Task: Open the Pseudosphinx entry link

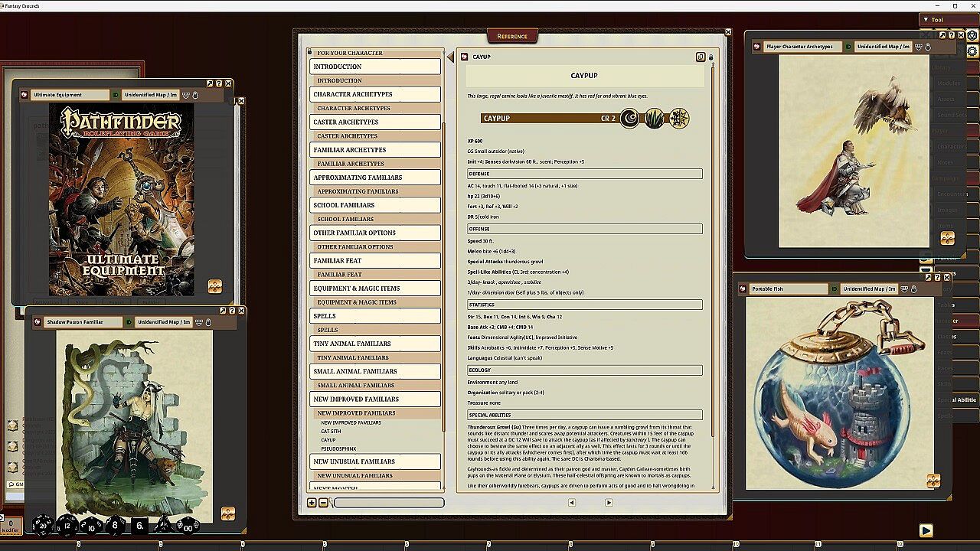Action: click(x=338, y=448)
